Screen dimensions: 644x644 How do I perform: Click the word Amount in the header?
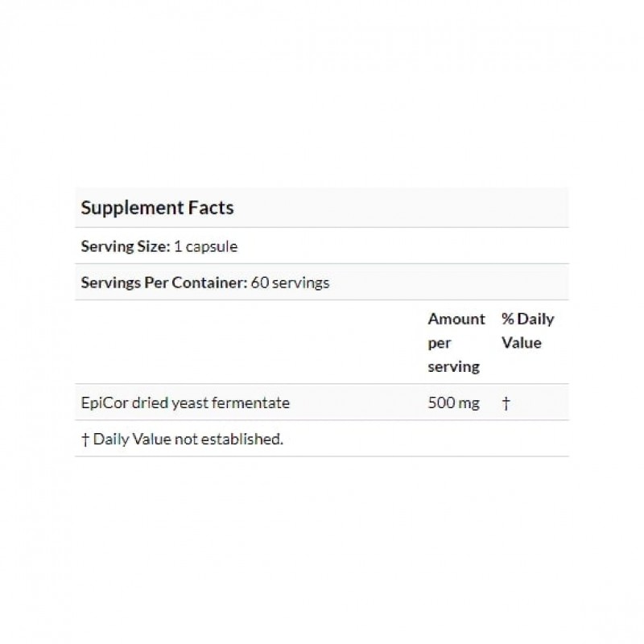coord(456,319)
